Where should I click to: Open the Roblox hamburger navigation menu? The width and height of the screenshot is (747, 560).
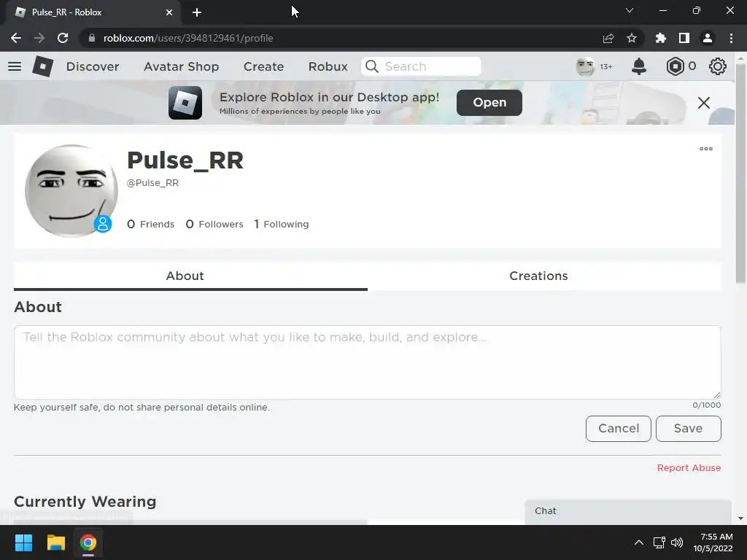pyautogui.click(x=15, y=66)
